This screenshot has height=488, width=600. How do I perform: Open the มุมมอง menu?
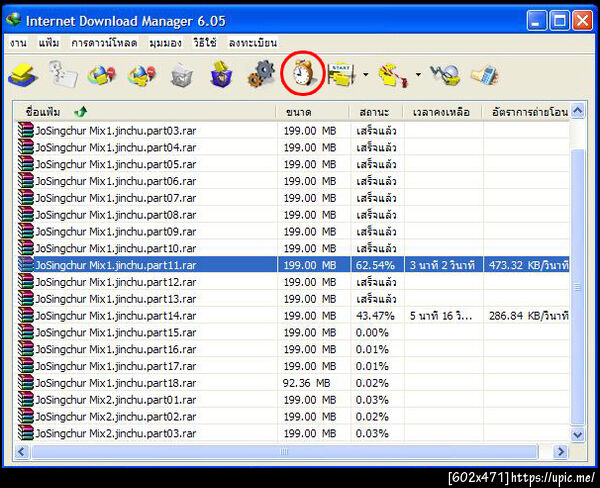coord(165,43)
